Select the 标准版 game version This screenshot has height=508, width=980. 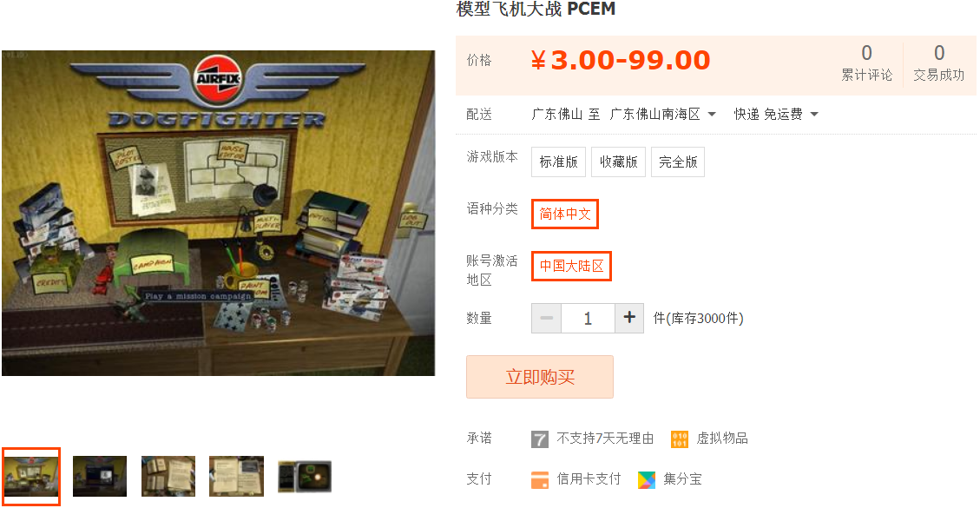coord(558,162)
